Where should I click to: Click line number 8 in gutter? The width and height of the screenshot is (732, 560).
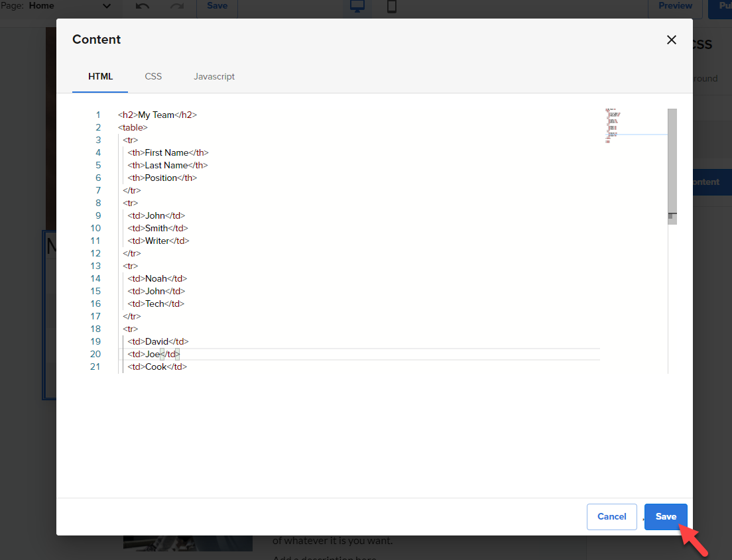click(97, 203)
